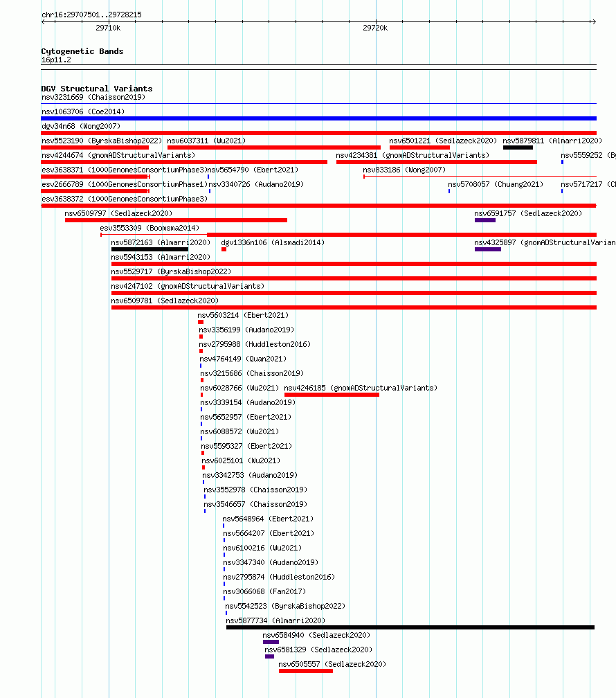Image resolution: width=616 pixels, height=698 pixels.
Task: Click nsv3347340 (Audano2019) label
Action: click(271, 562)
